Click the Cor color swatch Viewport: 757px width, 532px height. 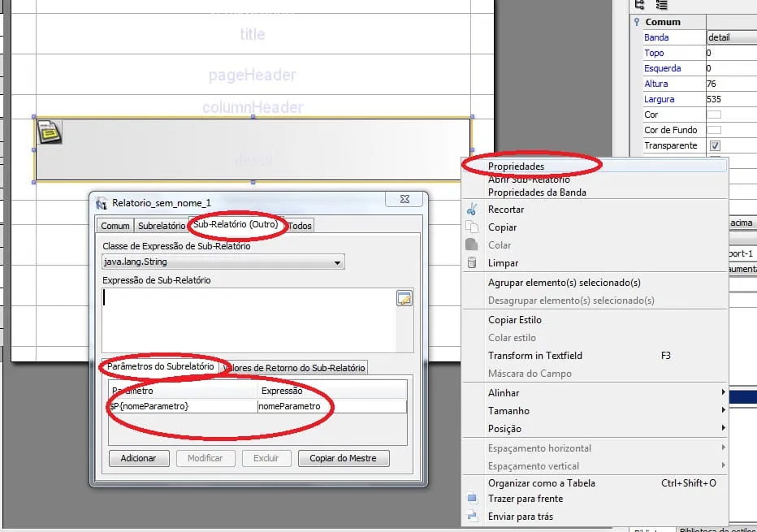coord(714,115)
